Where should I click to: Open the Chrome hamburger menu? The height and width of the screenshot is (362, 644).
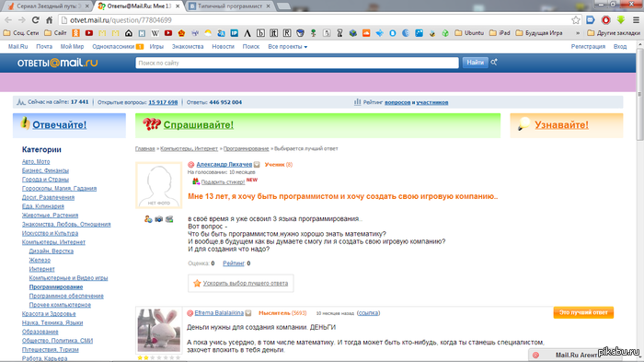click(636, 19)
